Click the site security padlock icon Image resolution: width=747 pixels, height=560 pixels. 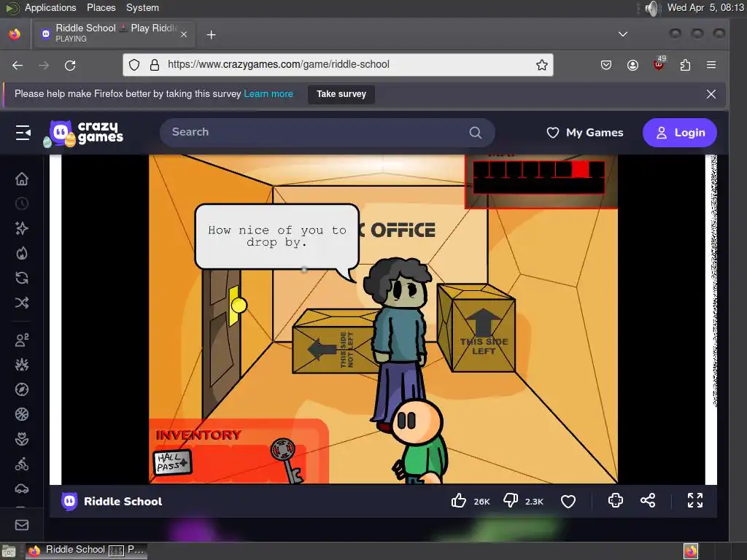[155, 65]
